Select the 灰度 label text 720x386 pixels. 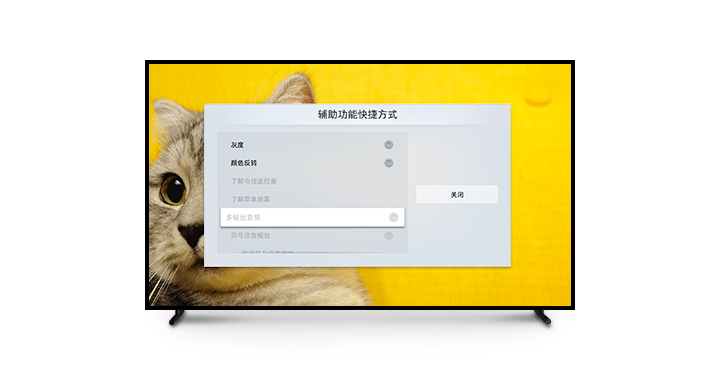coord(237,145)
